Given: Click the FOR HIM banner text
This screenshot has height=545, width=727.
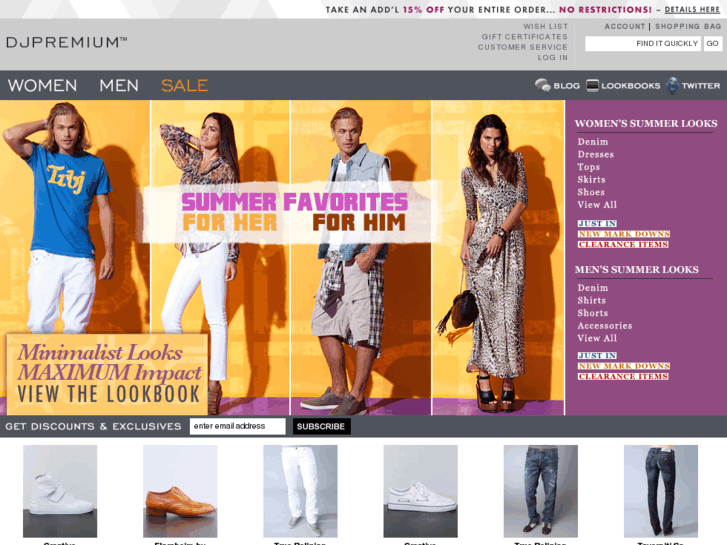Looking at the screenshot, I should pyautogui.click(x=359, y=223).
